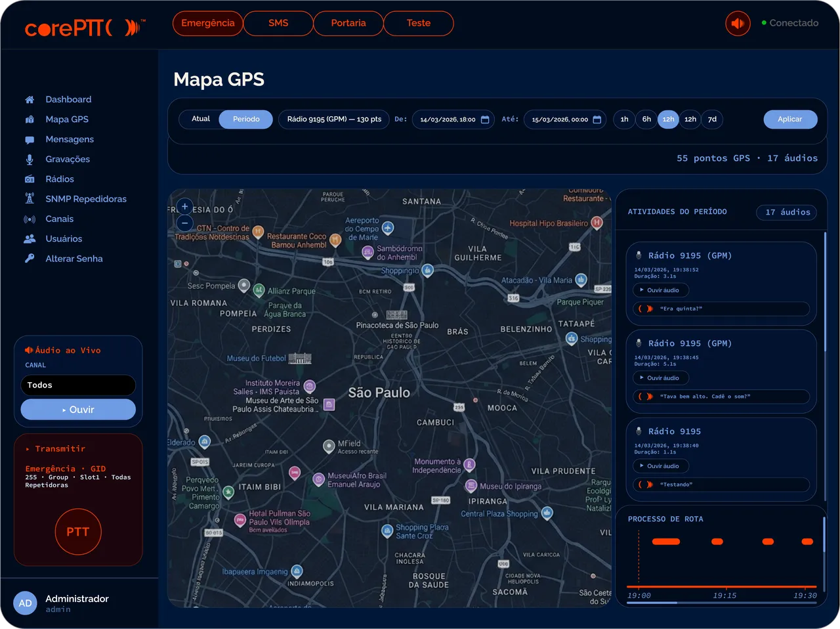This screenshot has width=840, height=629.
Task: Push the round PTT transmit button
Action: click(77, 532)
